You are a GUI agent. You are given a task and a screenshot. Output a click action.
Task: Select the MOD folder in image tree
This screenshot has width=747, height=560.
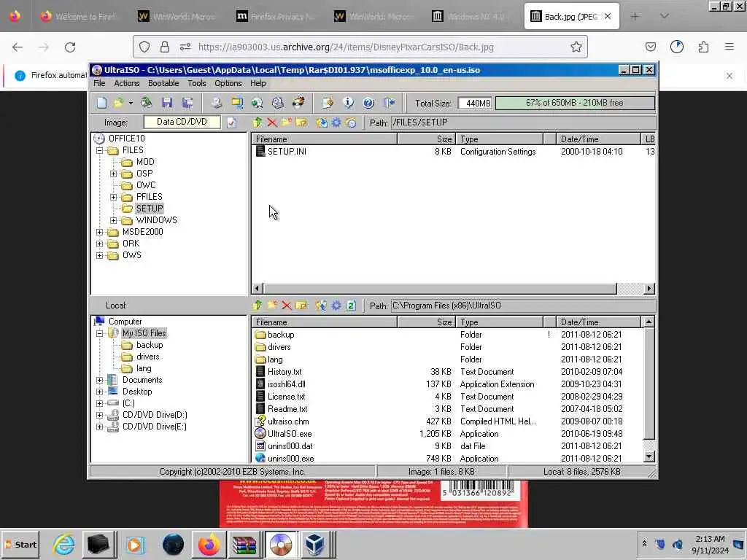pos(145,162)
